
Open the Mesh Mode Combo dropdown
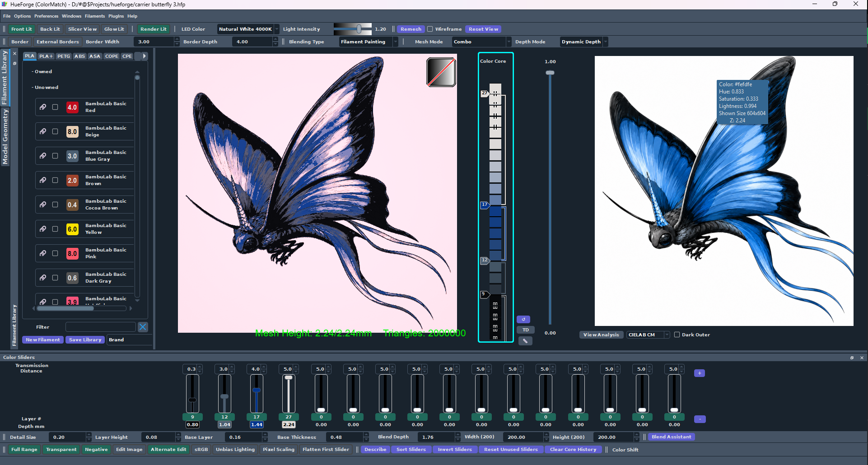click(482, 42)
